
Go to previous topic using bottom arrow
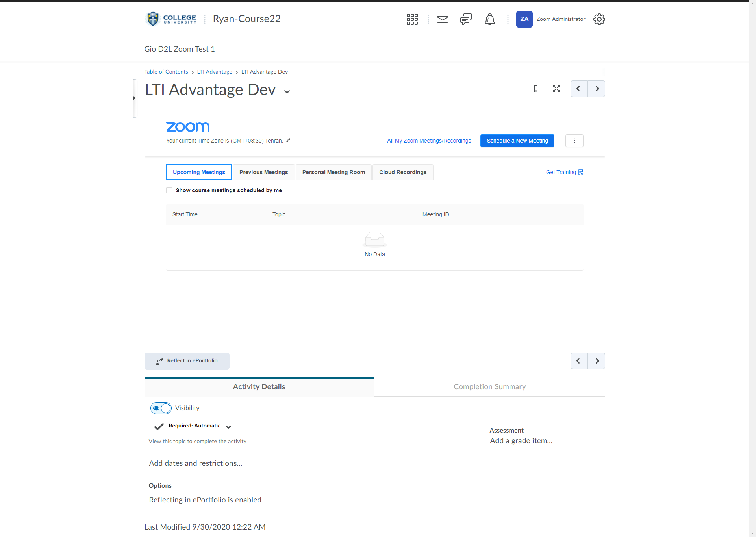pyautogui.click(x=579, y=361)
